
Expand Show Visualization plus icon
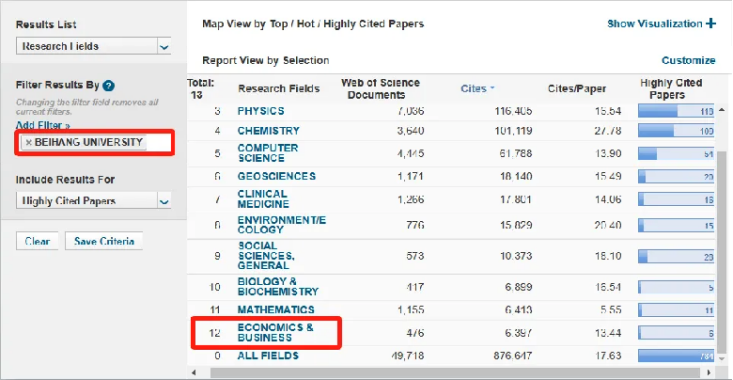[711, 23]
